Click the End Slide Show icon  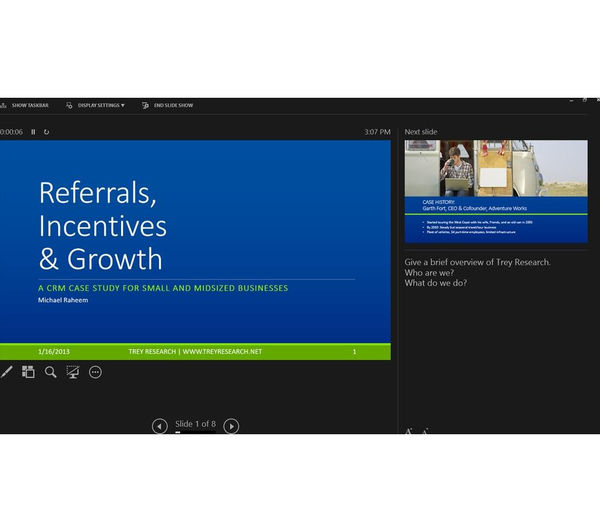145,105
